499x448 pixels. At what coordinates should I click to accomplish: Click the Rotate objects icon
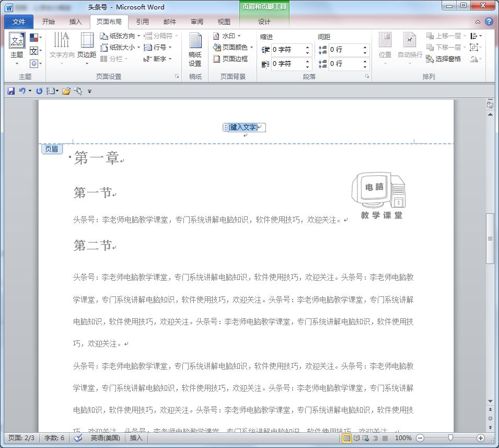coord(475,59)
